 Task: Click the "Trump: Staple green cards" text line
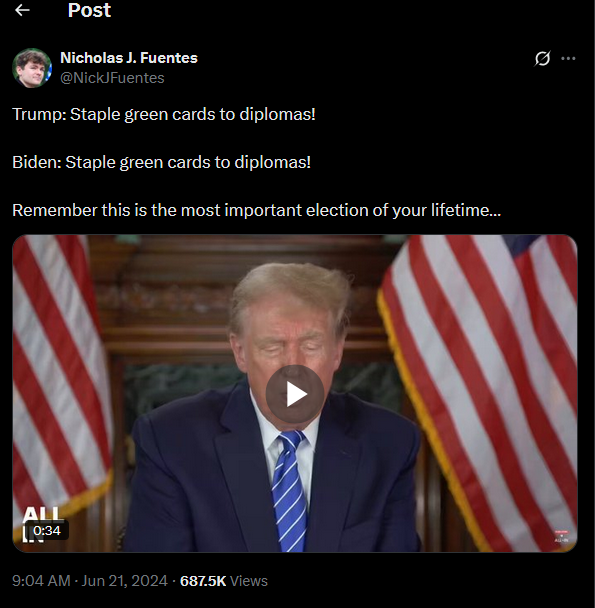pos(164,114)
